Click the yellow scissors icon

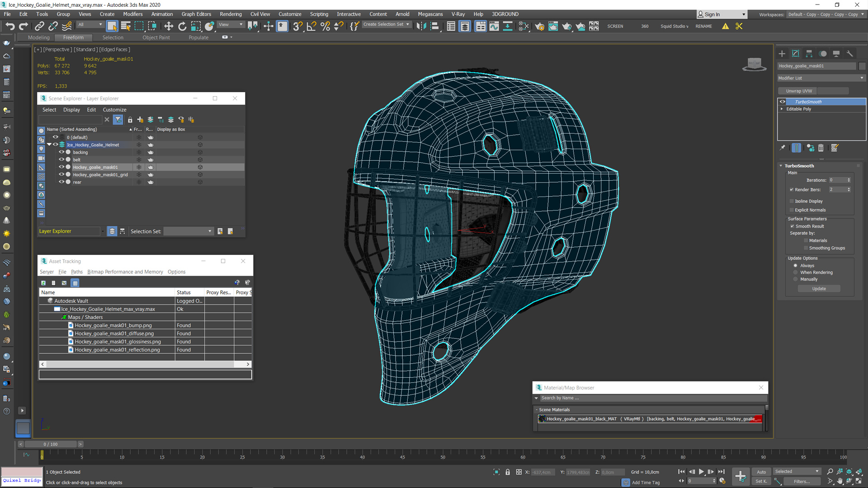(739, 26)
